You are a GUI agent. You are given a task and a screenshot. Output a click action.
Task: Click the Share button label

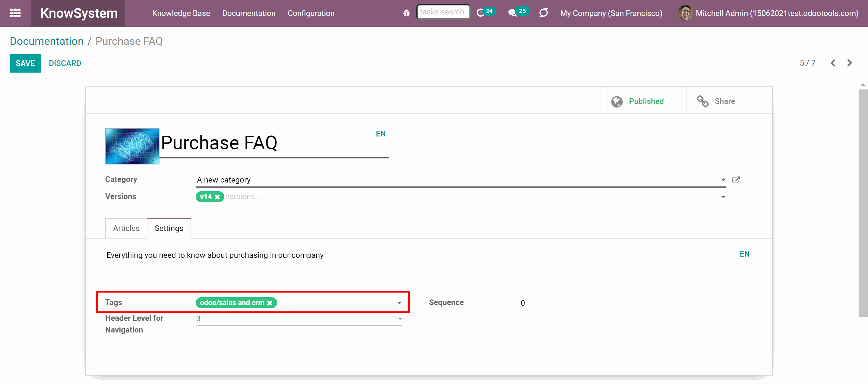pyautogui.click(x=724, y=101)
